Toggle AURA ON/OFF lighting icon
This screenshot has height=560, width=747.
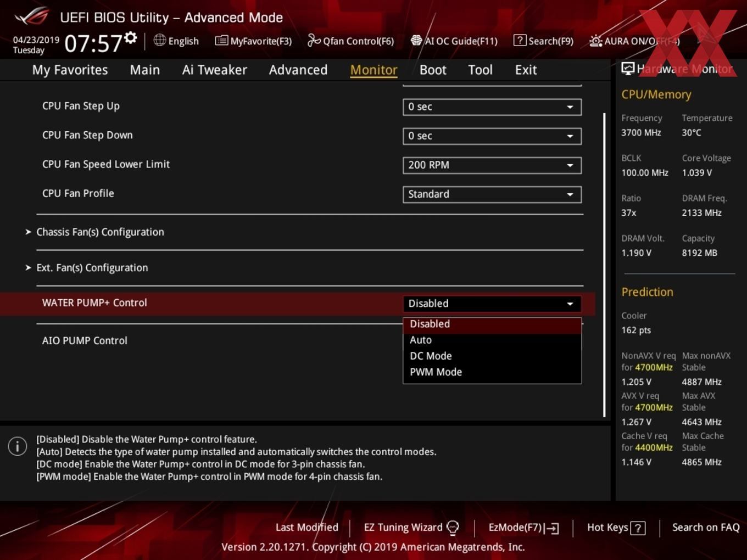pyautogui.click(x=595, y=41)
